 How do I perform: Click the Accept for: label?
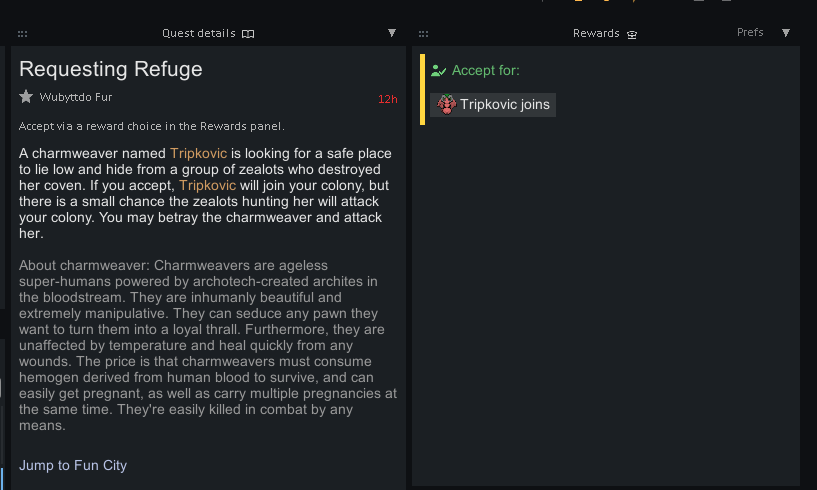pos(486,70)
